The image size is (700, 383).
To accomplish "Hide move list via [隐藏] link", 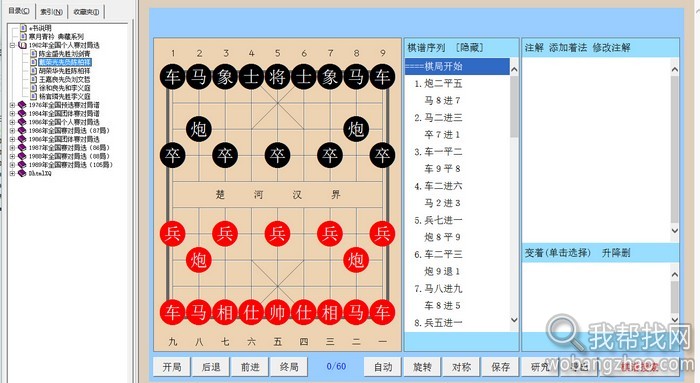I will coord(469,47).
